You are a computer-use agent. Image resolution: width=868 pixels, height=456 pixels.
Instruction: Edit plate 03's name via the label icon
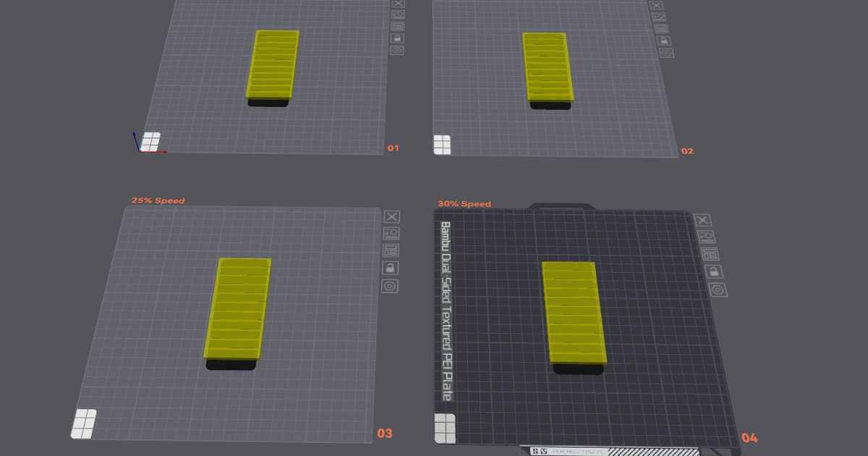coord(391,250)
